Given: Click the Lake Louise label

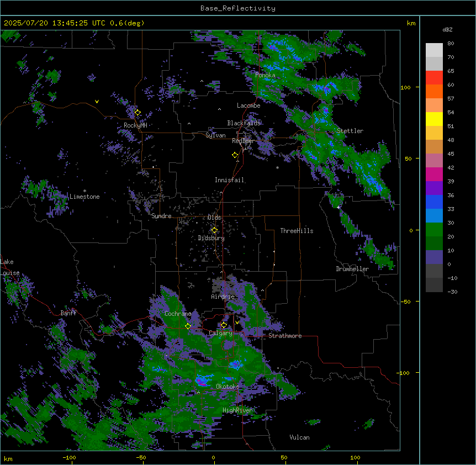Looking at the screenshot, I should tap(10, 267).
